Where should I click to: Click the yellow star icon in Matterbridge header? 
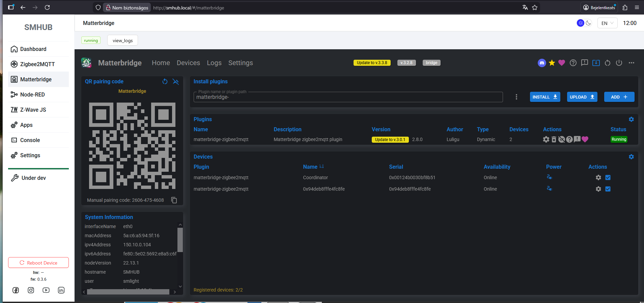coord(552,63)
